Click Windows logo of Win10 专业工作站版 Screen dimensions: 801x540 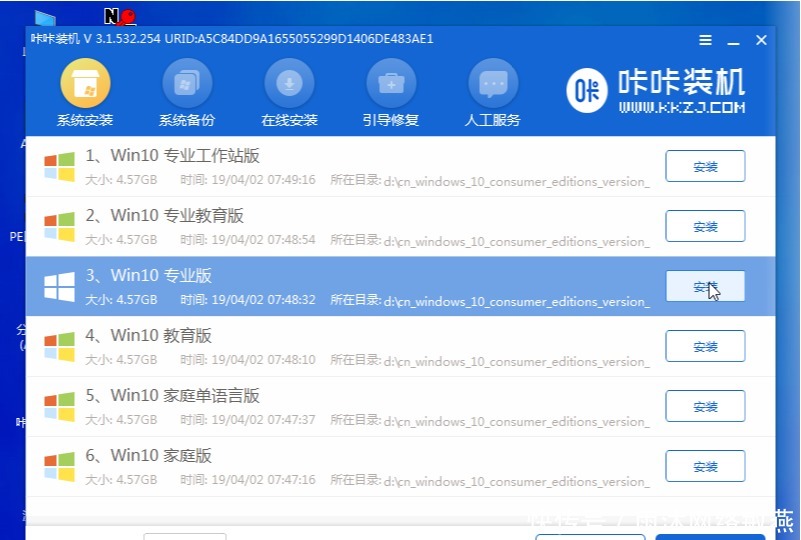[x=59, y=166]
